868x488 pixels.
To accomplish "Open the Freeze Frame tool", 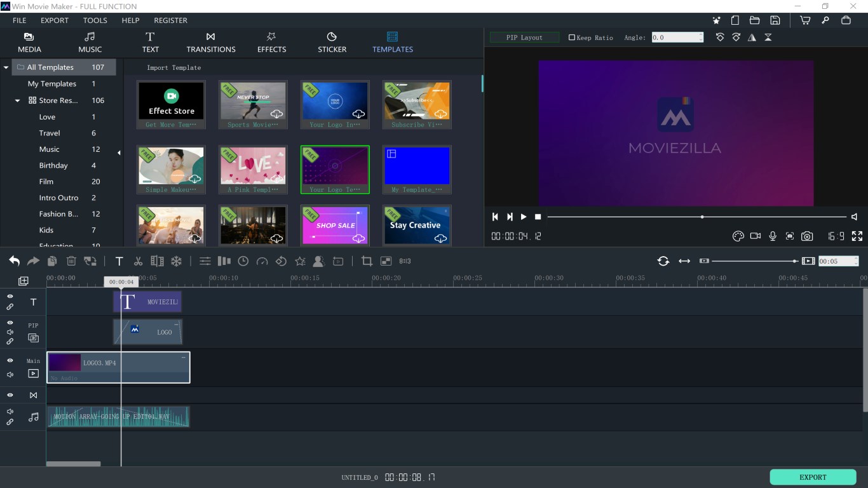I will pos(176,261).
